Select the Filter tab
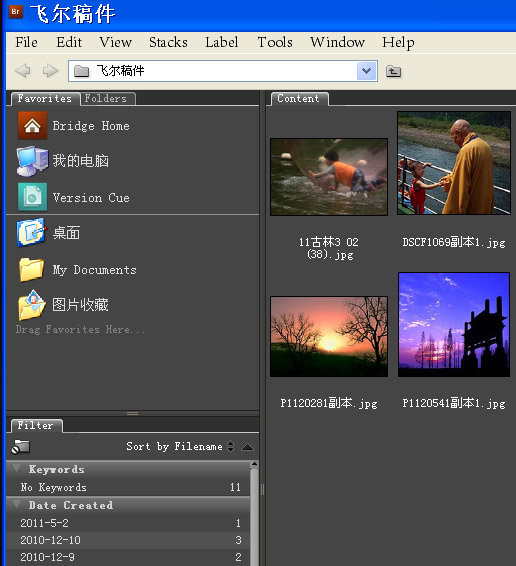Image resolution: width=516 pixels, height=566 pixels. point(36,425)
